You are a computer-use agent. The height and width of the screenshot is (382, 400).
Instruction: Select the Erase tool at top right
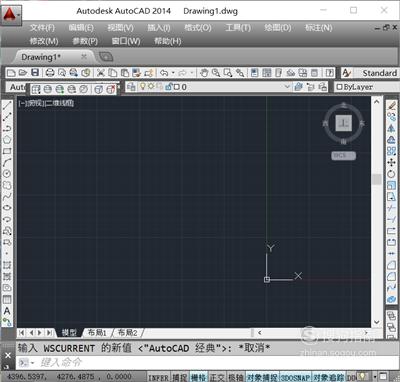[x=392, y=106]
